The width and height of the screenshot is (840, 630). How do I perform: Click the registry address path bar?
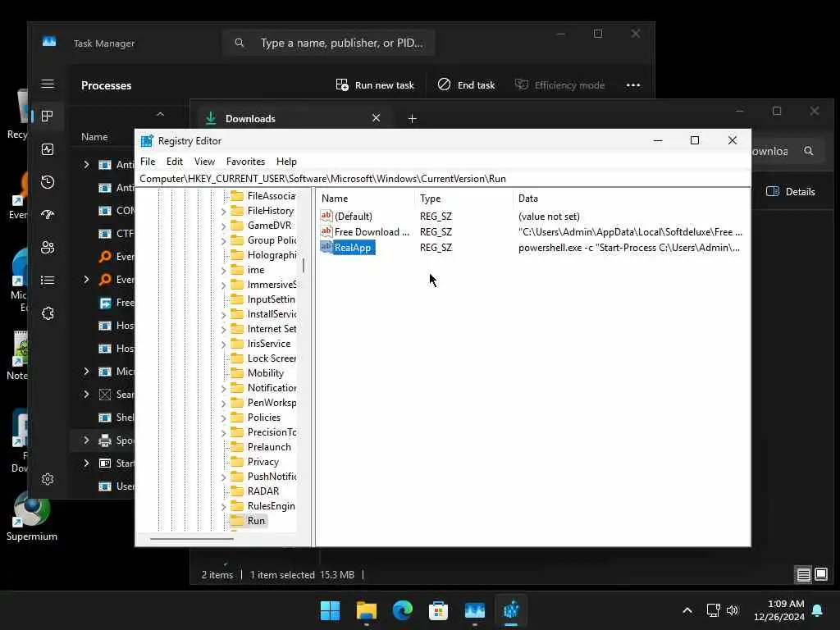442,179
